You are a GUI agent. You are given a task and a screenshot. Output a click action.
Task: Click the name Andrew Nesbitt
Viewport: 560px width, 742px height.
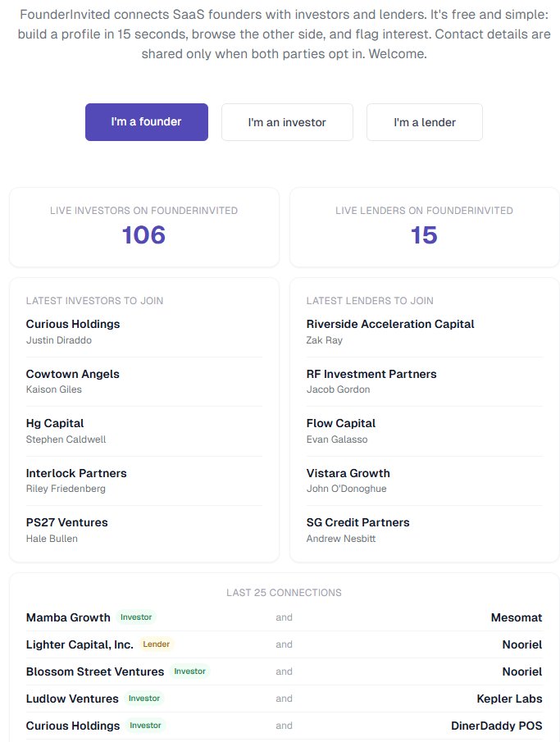point(341,539)
